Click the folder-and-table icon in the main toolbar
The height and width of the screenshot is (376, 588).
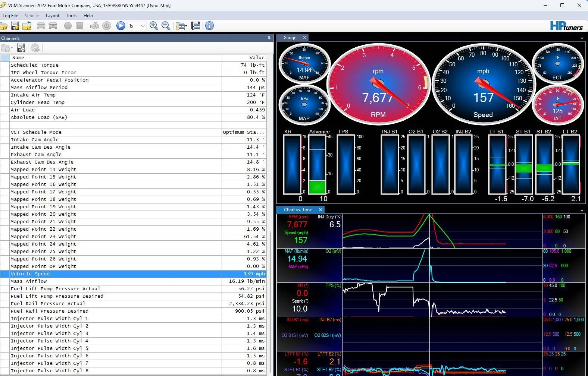(180, 26)
